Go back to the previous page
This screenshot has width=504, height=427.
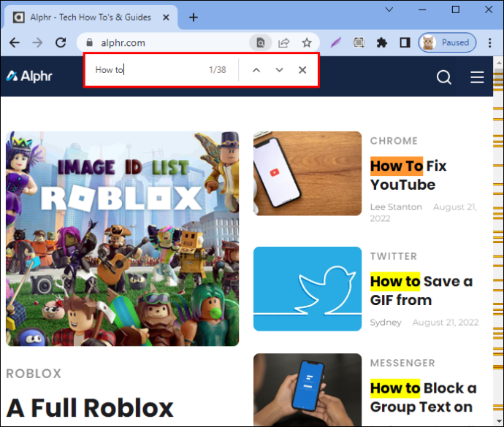tap(15, 42)
